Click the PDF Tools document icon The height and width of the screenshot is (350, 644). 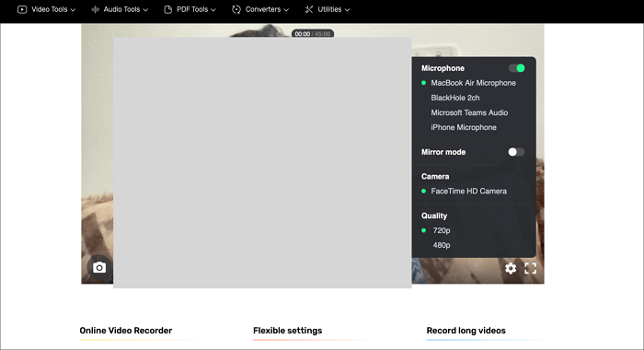pos(168,9)
